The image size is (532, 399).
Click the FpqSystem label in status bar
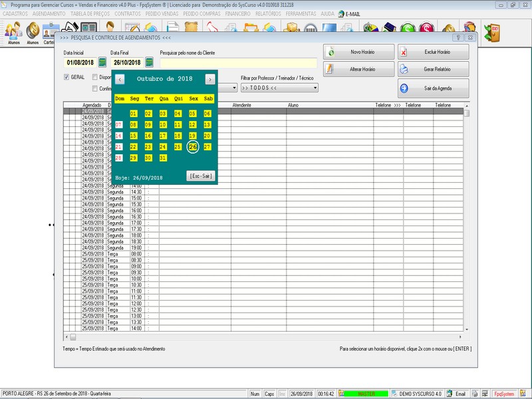(x=504, y=394)
